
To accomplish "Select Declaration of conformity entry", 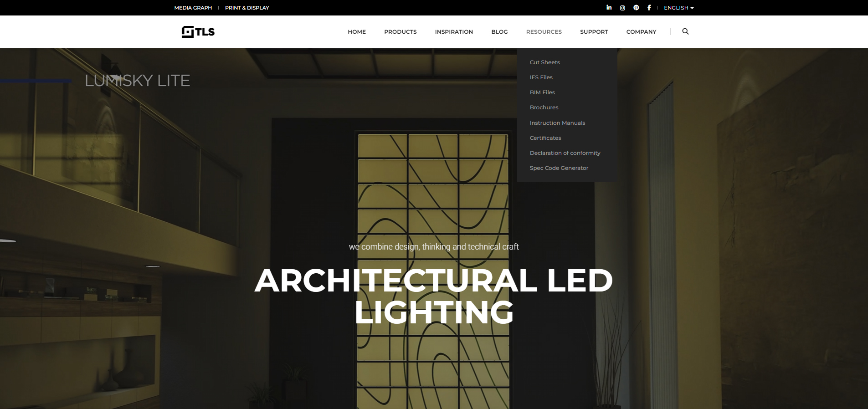I will pos(565,153).
